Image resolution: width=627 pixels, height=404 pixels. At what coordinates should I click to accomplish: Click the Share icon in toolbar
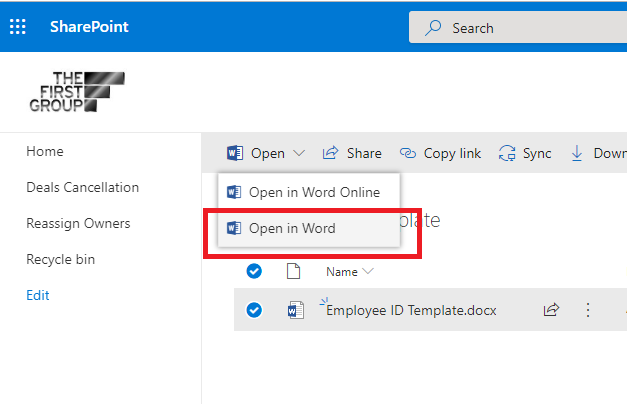(330, 153)
